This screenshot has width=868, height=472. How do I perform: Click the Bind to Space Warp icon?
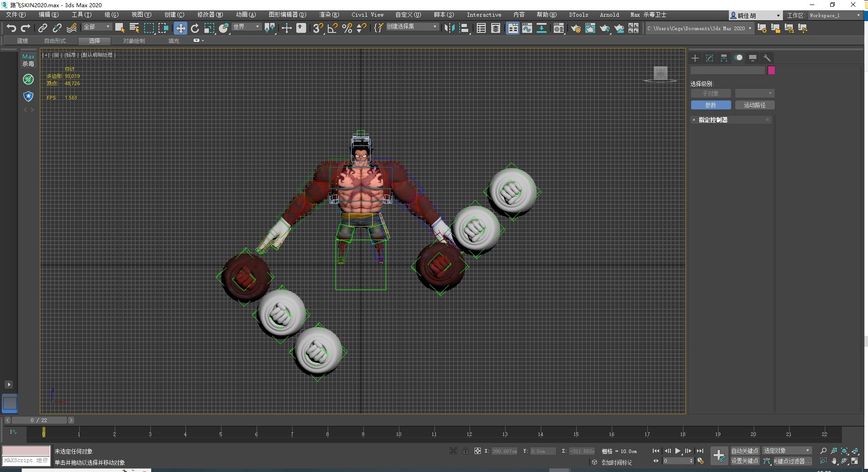72,28
